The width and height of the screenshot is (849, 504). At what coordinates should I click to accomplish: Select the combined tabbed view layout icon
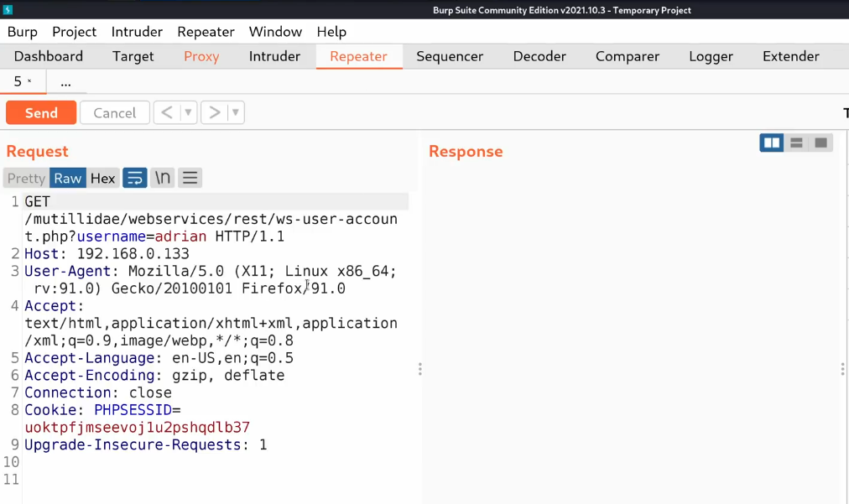click(820, 143)
